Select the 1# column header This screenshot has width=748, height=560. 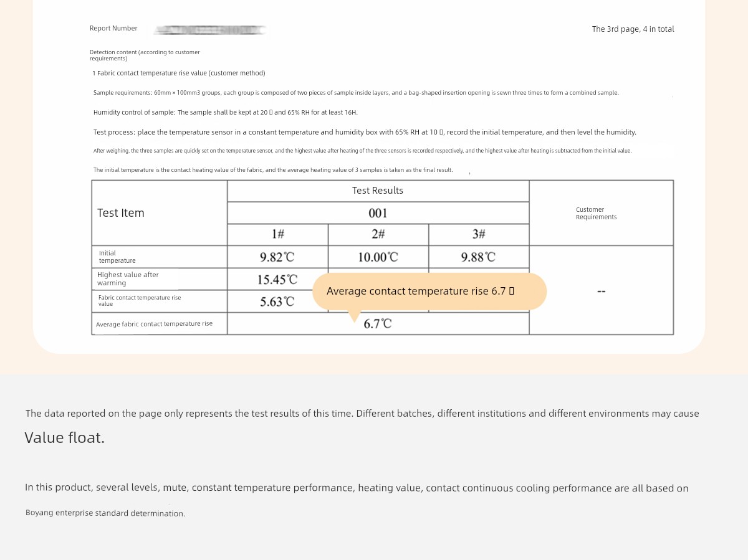(x=278, y=234)
